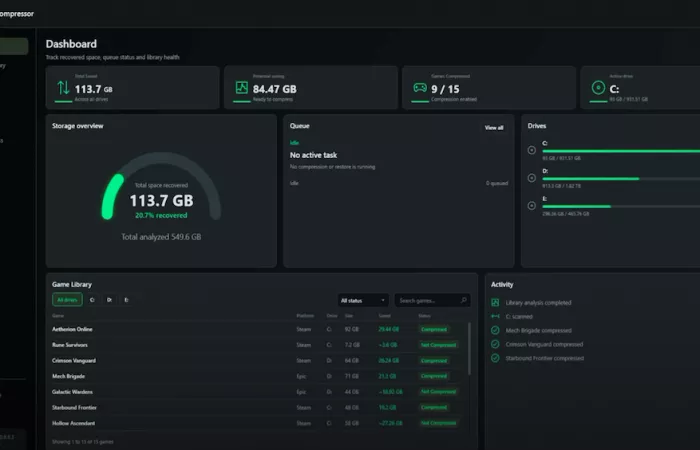
Task: Click the Library analysis completed activity icon
Action: tap(495, 302)
